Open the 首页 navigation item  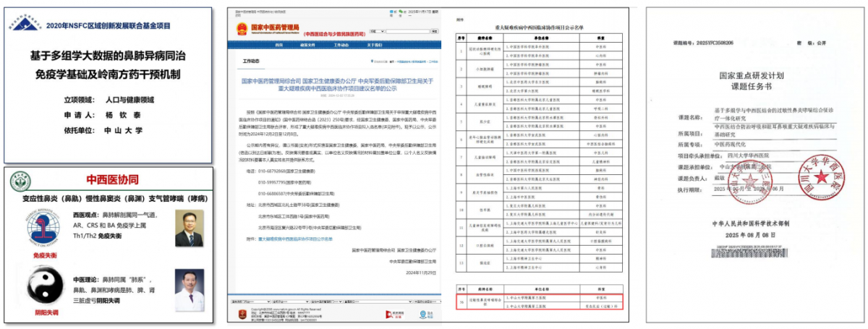279,45
